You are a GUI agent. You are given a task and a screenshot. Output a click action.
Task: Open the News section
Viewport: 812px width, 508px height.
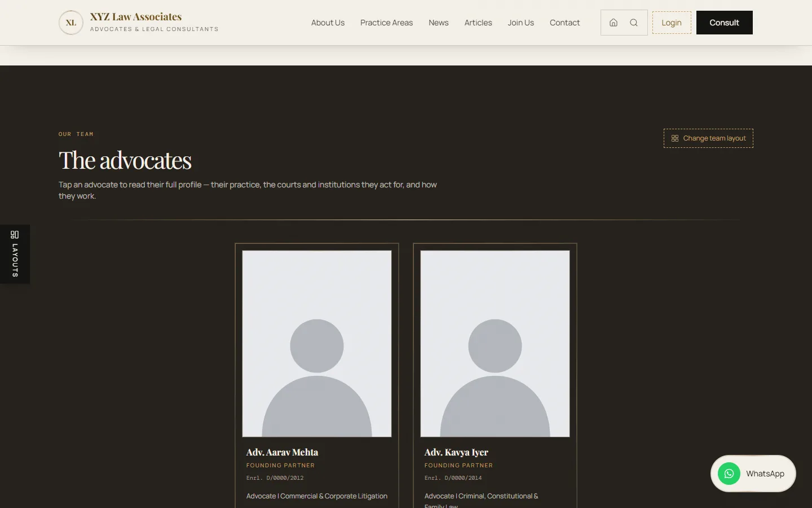(x=439, y=23)
